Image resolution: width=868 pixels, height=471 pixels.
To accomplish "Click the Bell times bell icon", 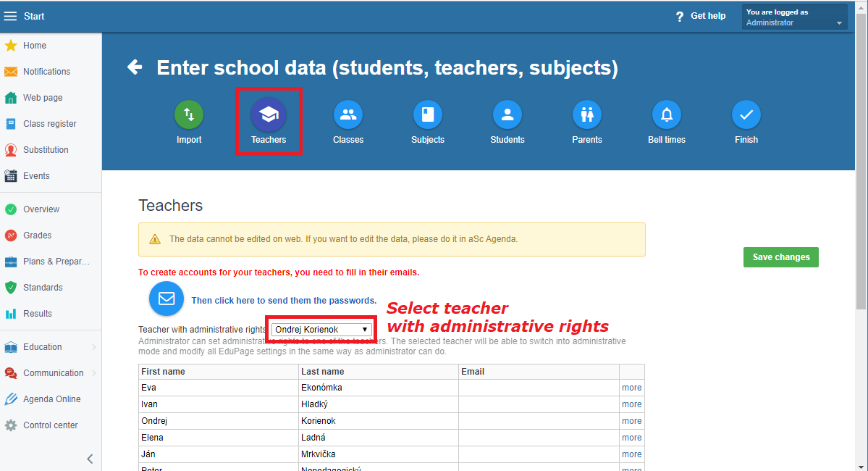I will click(667, 114).
